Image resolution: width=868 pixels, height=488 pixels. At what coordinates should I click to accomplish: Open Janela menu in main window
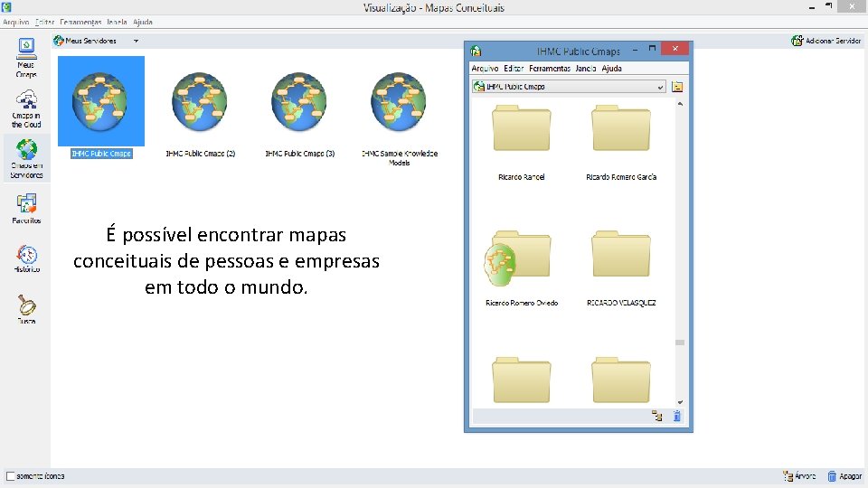tap(117, 22)
